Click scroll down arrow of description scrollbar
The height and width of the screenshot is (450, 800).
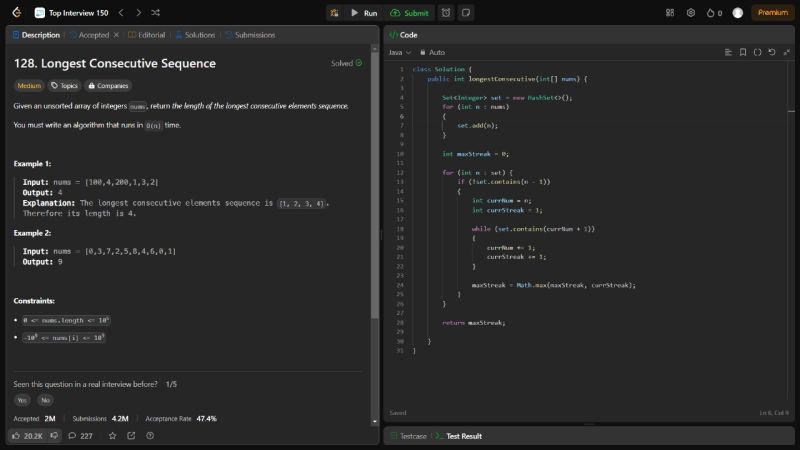[375, 421]
